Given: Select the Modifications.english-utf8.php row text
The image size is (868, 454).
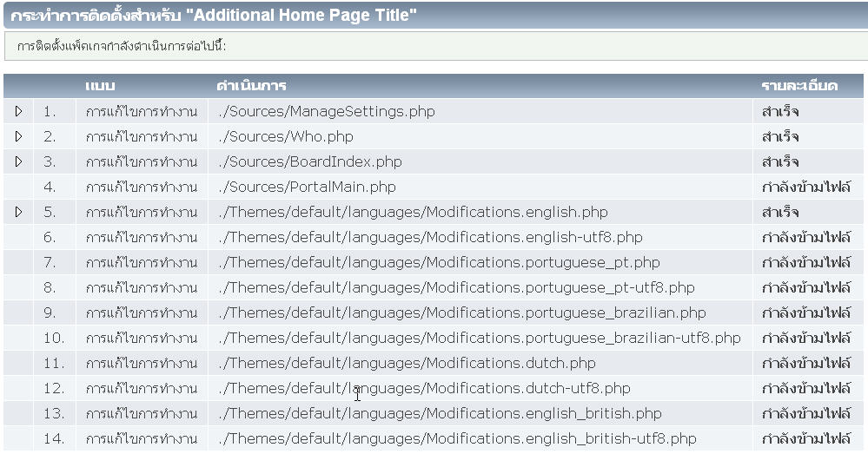Looking at the screenshot, I should [431, 237].
